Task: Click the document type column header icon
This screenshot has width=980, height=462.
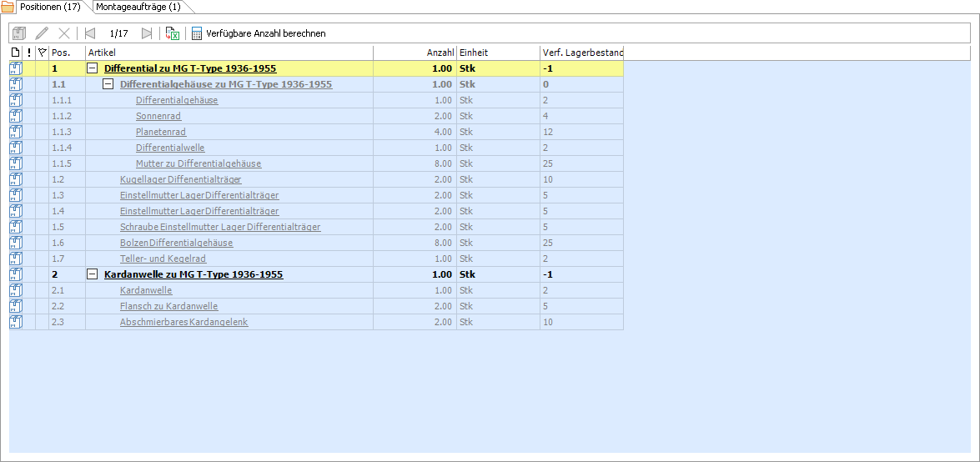Action: tap(15, 53)
